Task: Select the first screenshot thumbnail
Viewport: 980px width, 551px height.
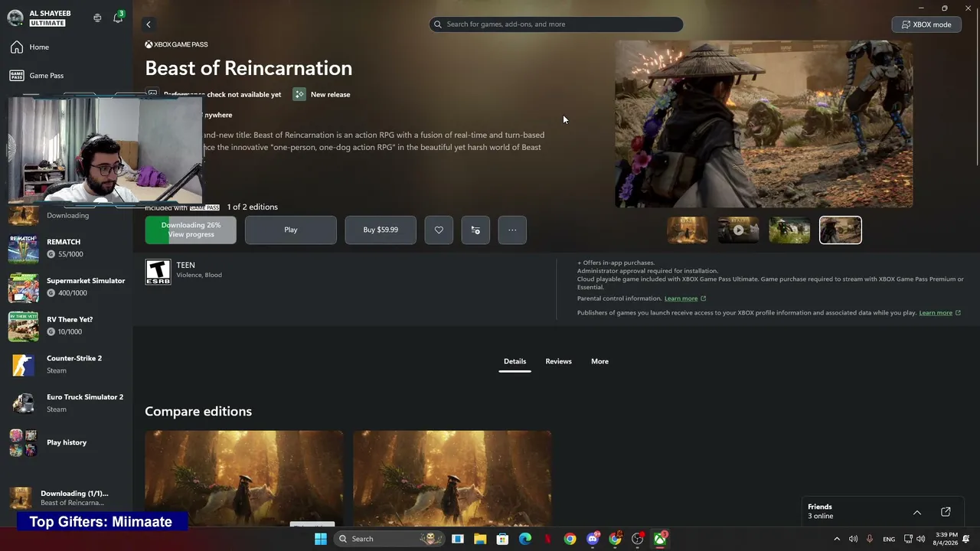Action: (x=688, y=230)
